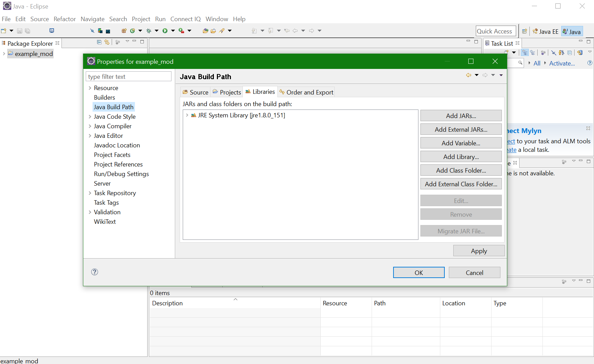Expand example_mod project in Package Explorer
Image resolution: width=594 pixels, height=364 pixels.
[4, 54]
